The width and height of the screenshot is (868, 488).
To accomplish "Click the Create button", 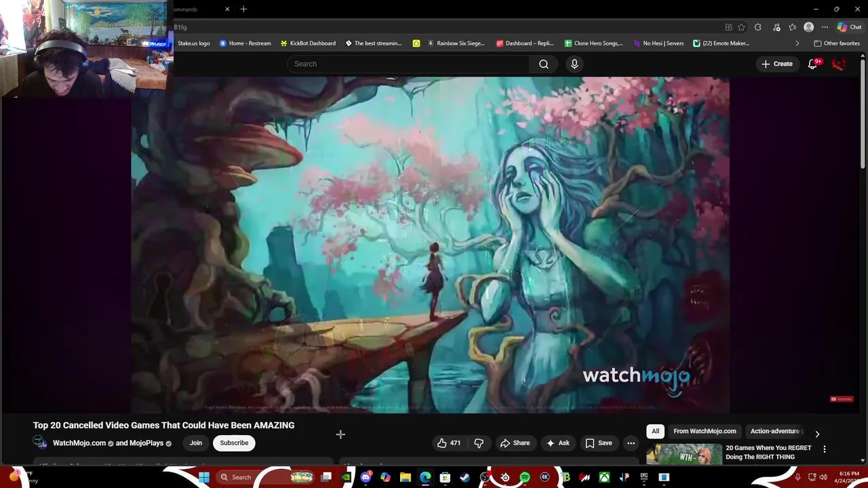I will 777,64.
